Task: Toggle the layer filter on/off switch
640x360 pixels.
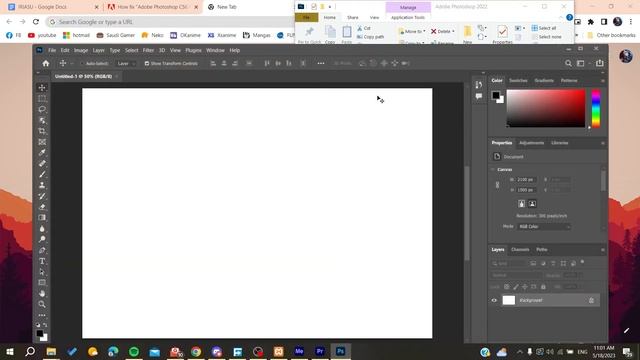Action: pos(582,262)
